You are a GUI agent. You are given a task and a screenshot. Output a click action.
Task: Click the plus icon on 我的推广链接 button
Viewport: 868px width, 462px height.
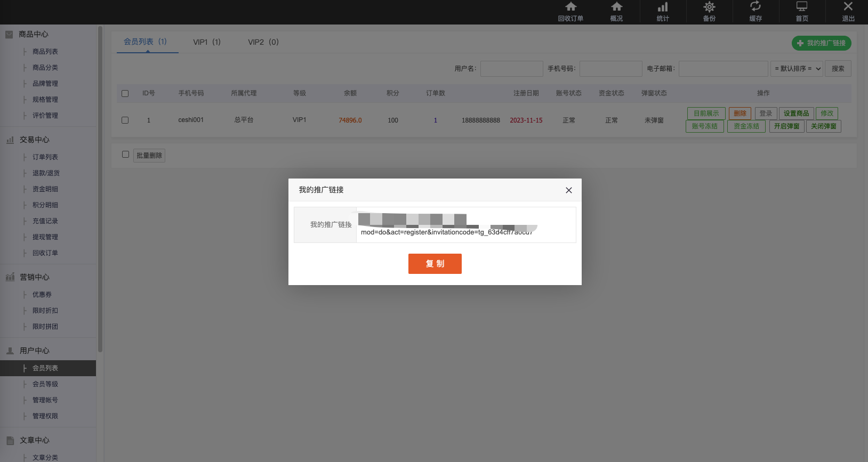[800, 43]
